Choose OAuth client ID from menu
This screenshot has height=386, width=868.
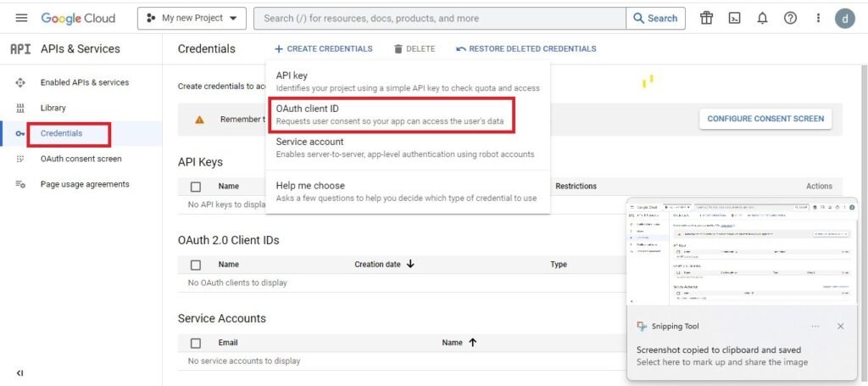[391, 115]
